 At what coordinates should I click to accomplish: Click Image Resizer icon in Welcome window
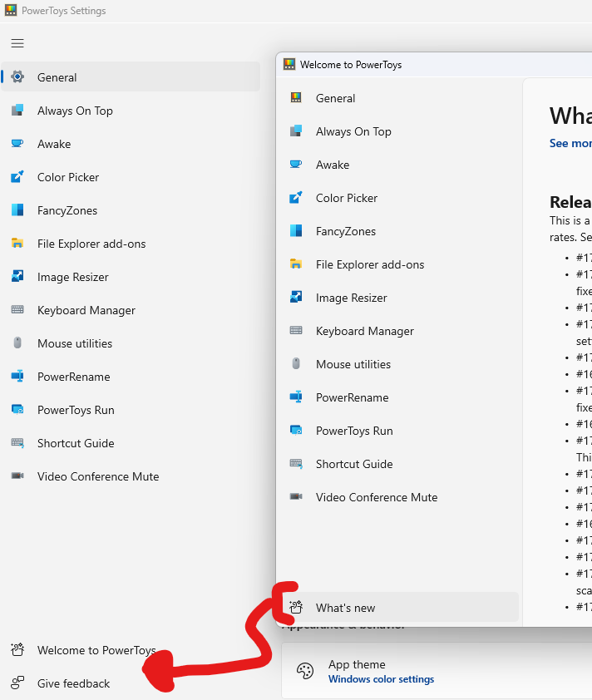[296, 298]
